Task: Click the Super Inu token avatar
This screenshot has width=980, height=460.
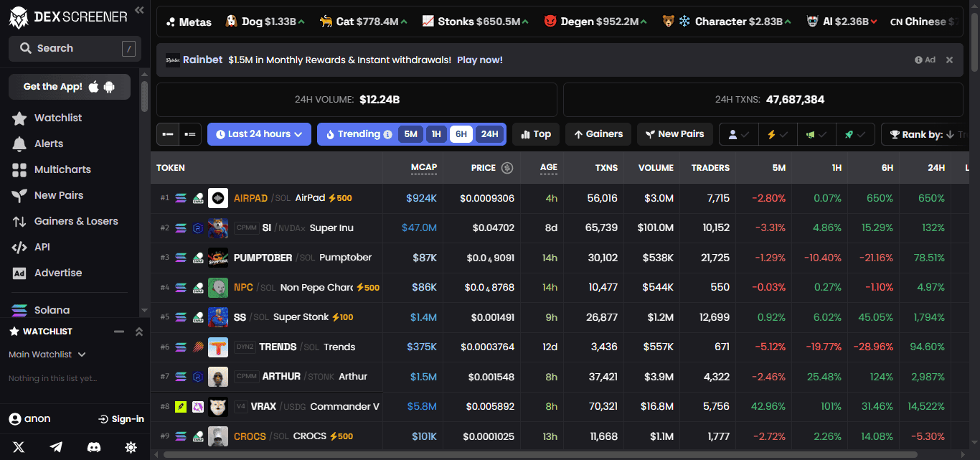Action: point(218,227)
